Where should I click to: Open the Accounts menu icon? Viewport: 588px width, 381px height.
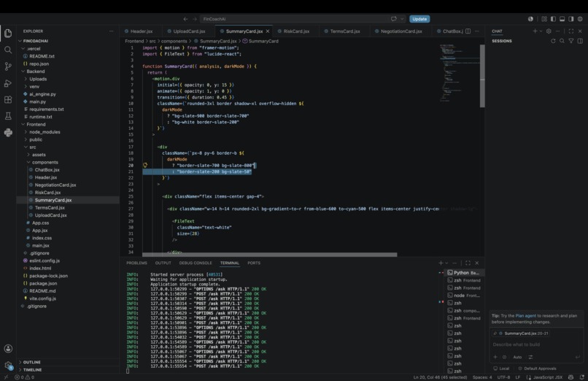[8, 348]
